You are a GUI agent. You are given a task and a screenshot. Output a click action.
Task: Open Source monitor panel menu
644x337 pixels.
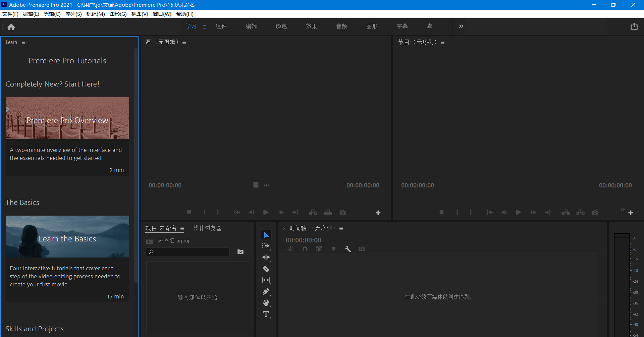(x=184, y=42)
